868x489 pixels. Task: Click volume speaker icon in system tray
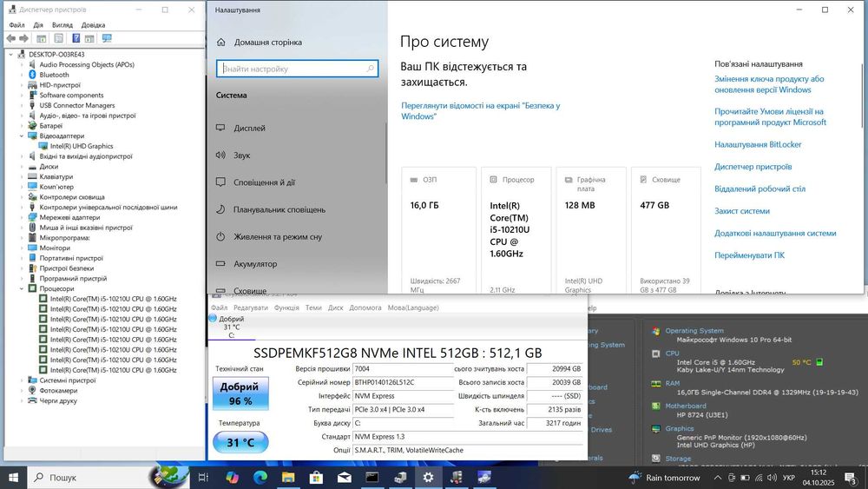tap(773, 478)
